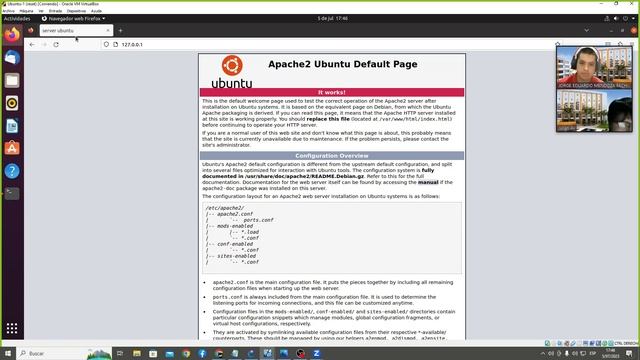Open the Ubuntu system status menu arrow
The width and height of the screenshot is (640, 360).
click(x=633, y=18)
